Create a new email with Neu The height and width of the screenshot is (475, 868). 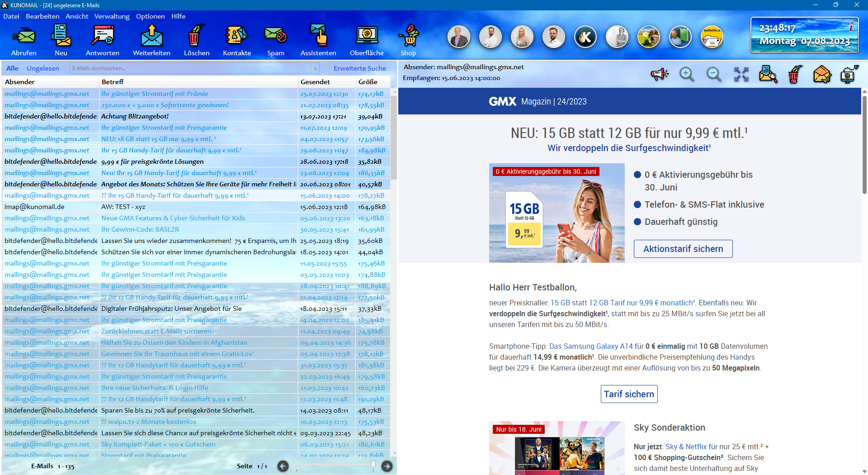point(61,35)
